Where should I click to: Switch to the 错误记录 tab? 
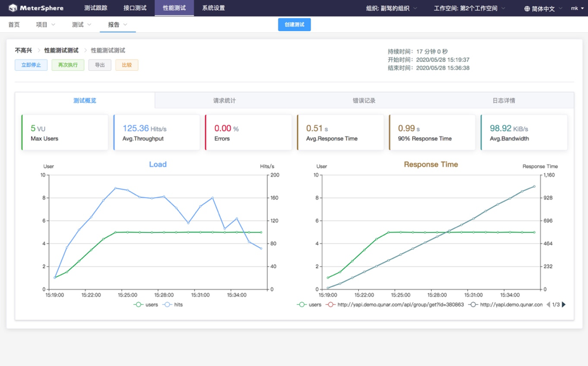(x=364, y=101)
